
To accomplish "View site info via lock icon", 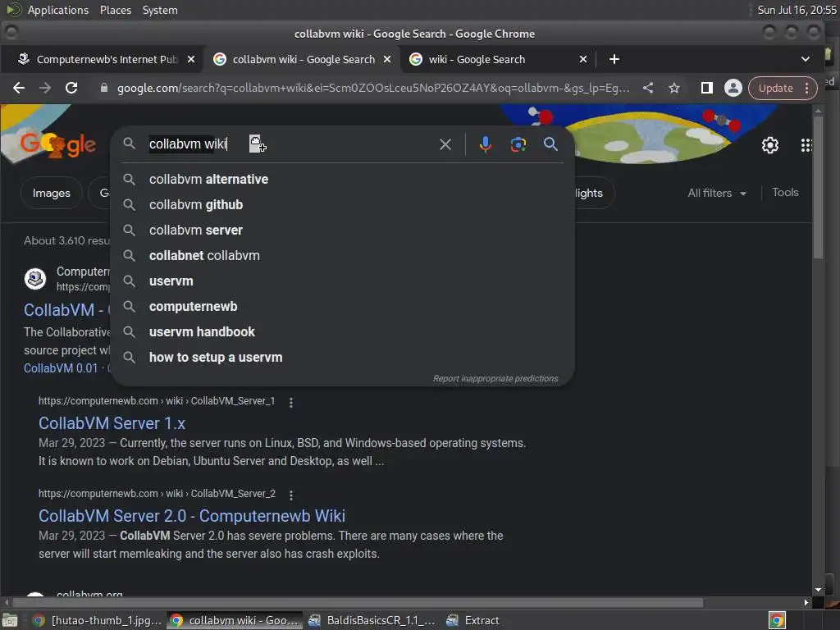I will point(104,88).
